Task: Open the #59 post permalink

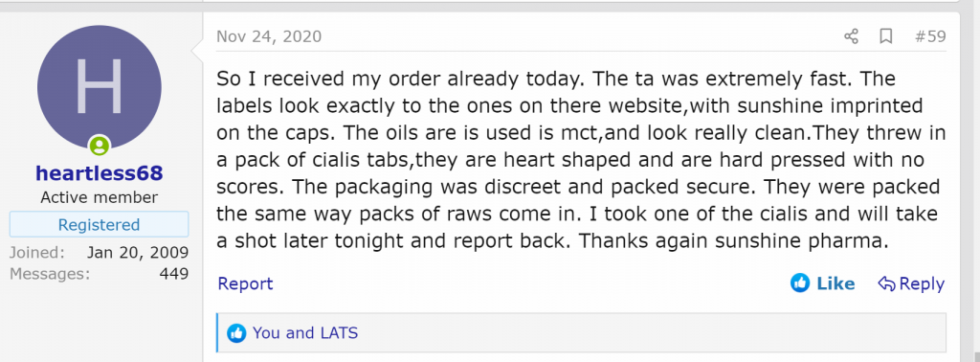Action: pyautogui.click(x=930, y=36)
